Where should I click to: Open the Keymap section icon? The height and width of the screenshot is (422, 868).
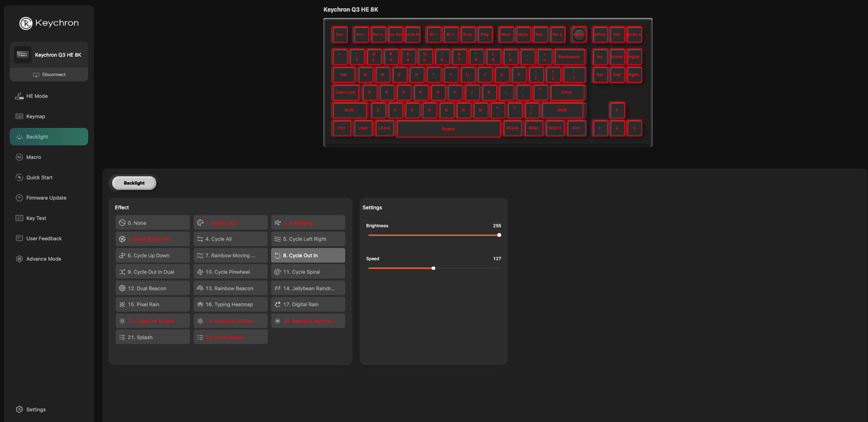tap(19, 116)
